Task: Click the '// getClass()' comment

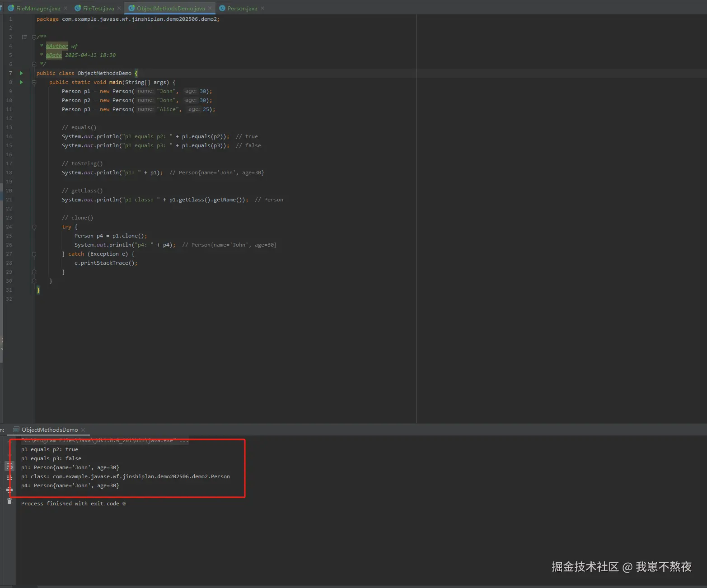Action: (x=82, y=191)
